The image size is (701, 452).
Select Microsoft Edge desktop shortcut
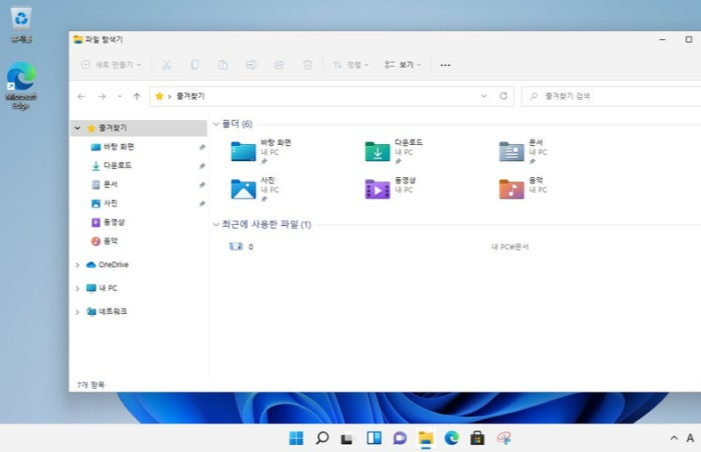pyautogui.click(x=21, y=86)
